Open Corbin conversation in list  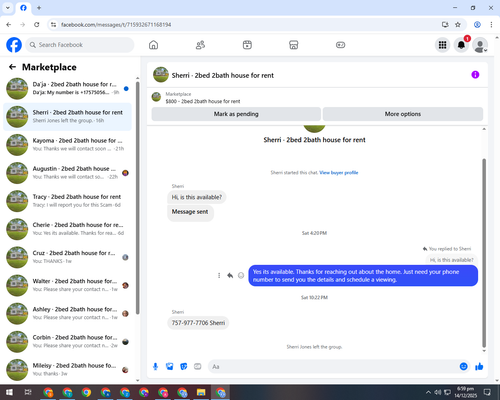[x=67, y=342]
